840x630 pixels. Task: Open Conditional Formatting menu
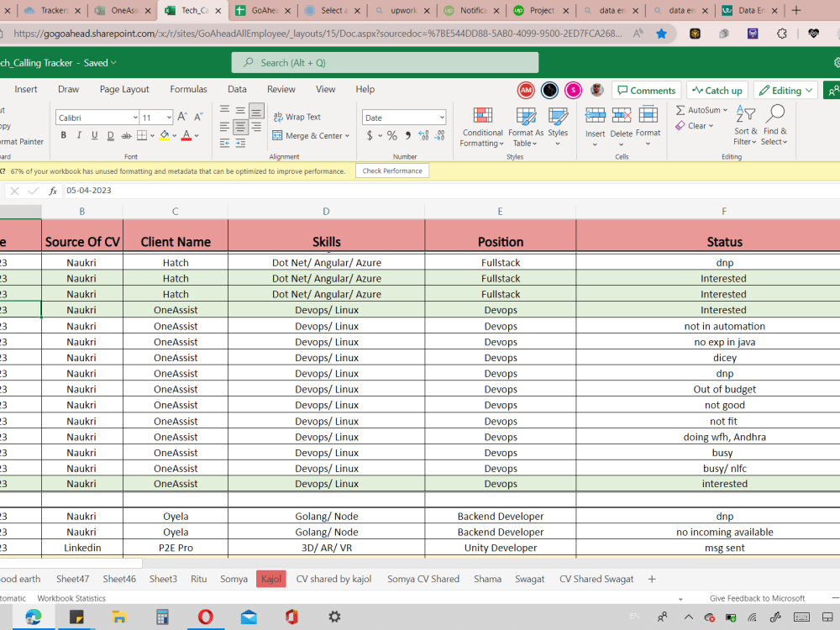click(482, 127)
